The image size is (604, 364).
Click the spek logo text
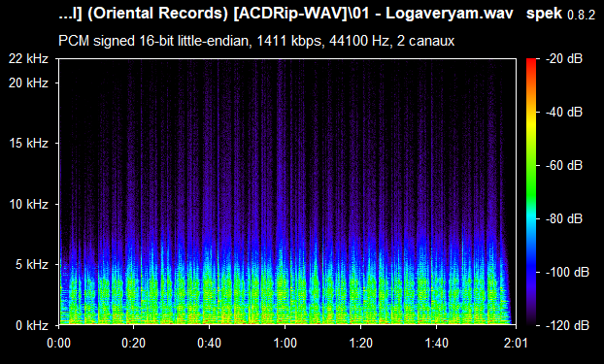click(x=544, y=14)
